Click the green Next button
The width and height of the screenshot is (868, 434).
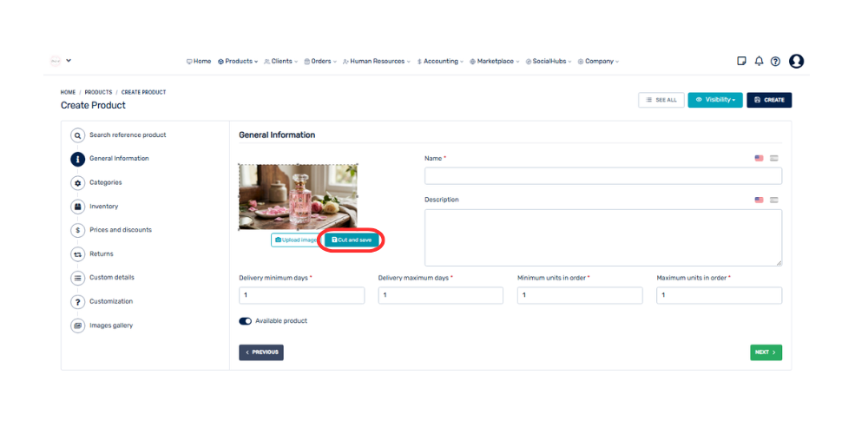766,352
